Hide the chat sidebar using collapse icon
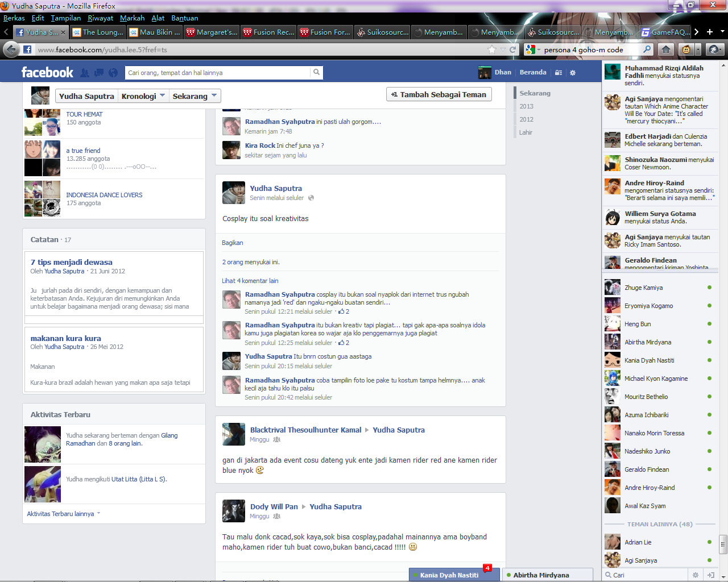This screenshot has height=582, width=728. click(710, 575)
